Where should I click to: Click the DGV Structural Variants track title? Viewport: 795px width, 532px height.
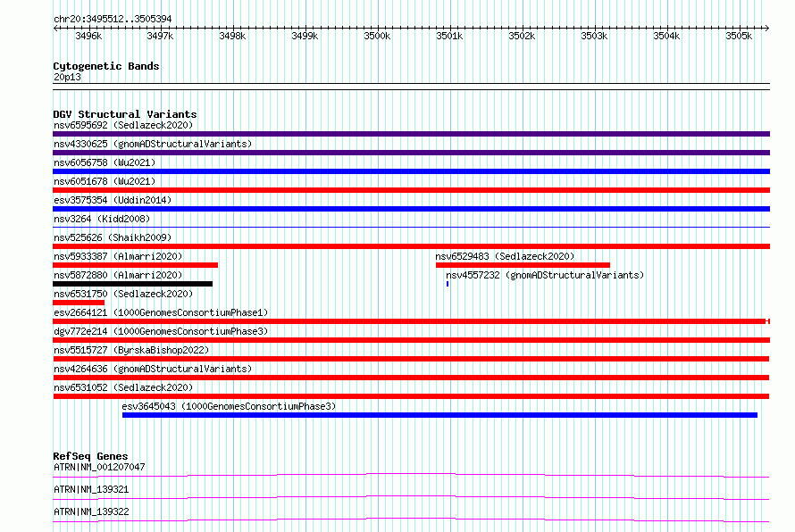pyautogui.click(x=125, y=114)
